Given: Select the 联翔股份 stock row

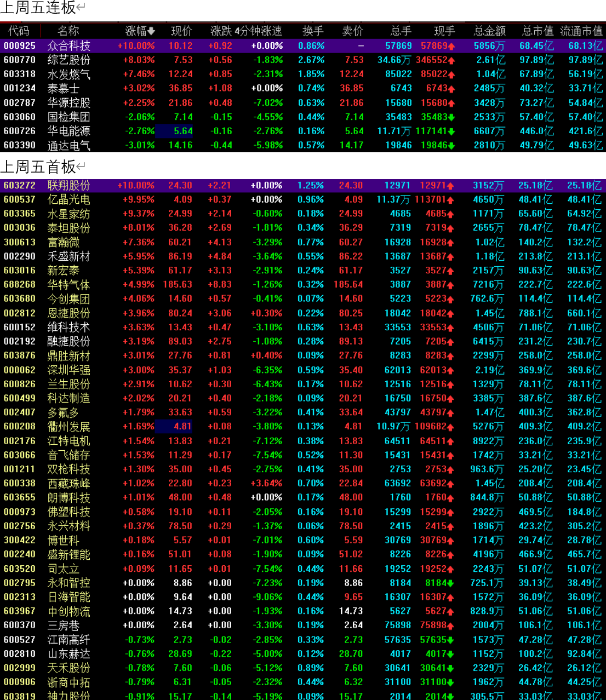Looking at the screenshot, I should click(x=303, y=186).
